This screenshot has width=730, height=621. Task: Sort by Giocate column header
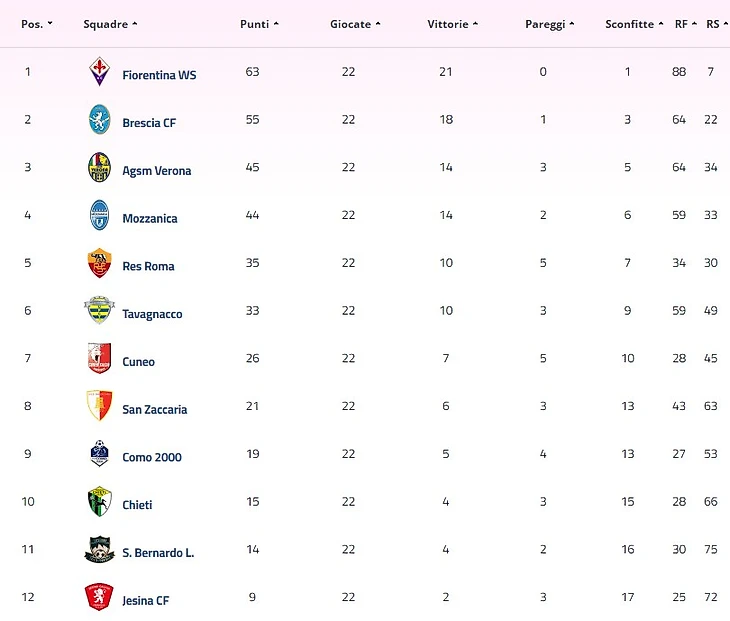point(355,24)
